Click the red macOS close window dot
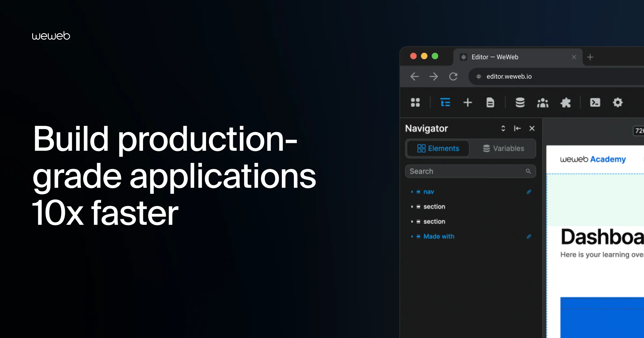The height and width of the screenshot is (338, 644). tap(413, 56)
